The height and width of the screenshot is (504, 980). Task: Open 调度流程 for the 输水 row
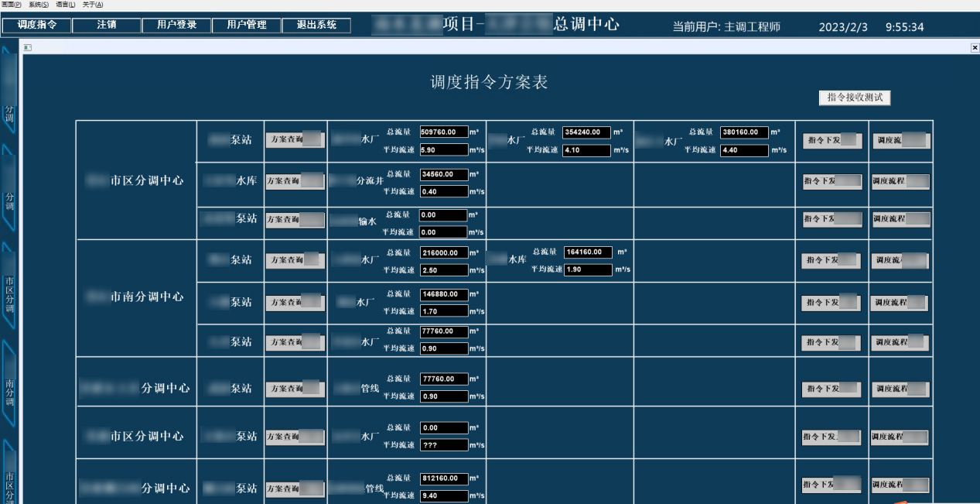click(900, 219)
